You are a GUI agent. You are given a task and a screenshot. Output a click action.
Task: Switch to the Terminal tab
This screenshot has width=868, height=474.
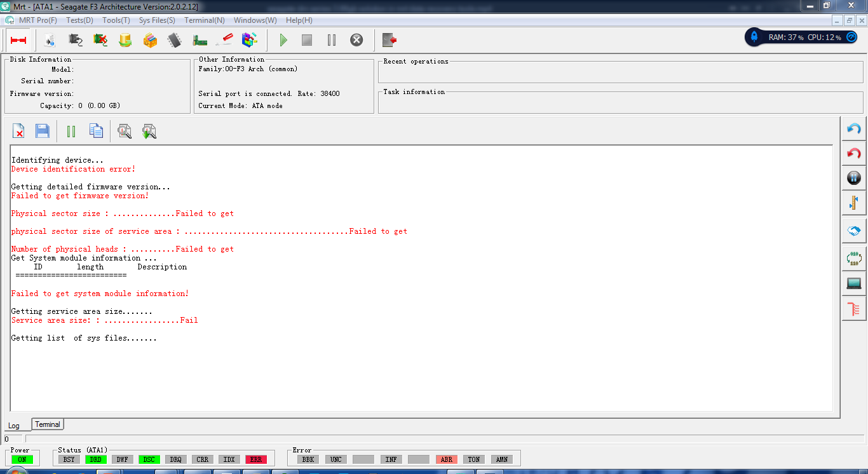[48, 424]
